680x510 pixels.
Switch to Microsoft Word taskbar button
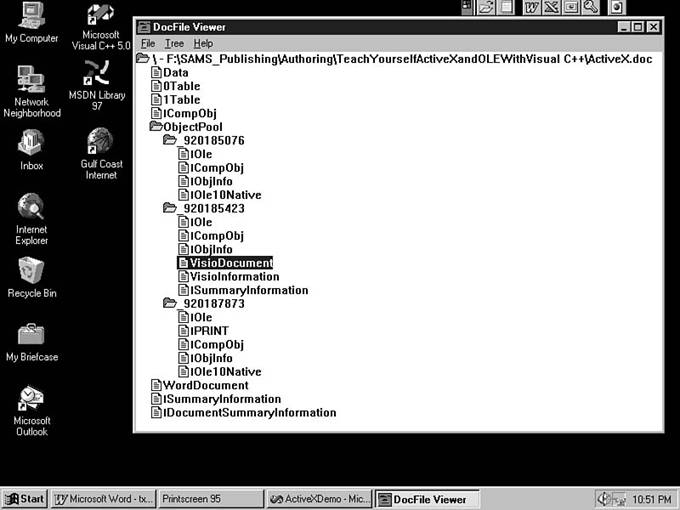pyautogui.click(x=102, y=498)
